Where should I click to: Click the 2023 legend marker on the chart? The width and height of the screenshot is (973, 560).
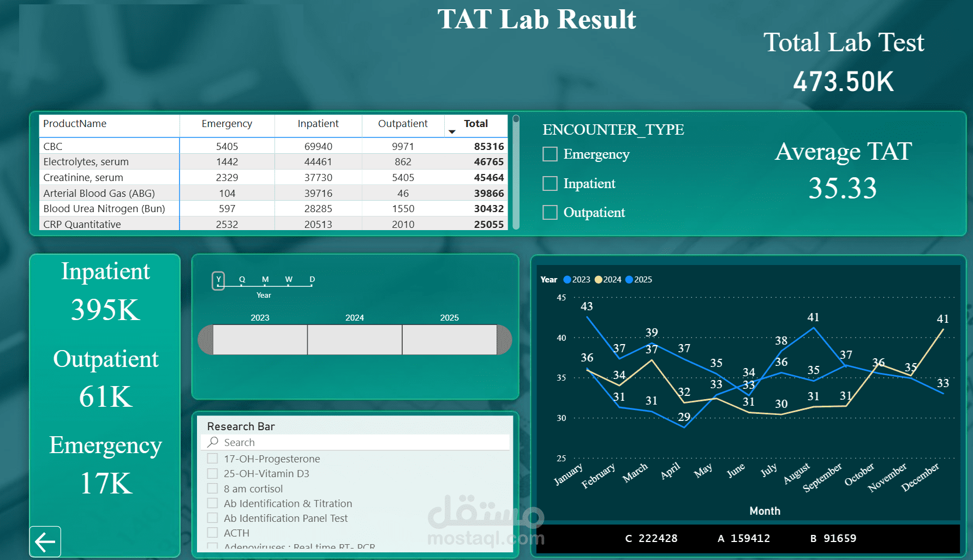pos(568,280)
